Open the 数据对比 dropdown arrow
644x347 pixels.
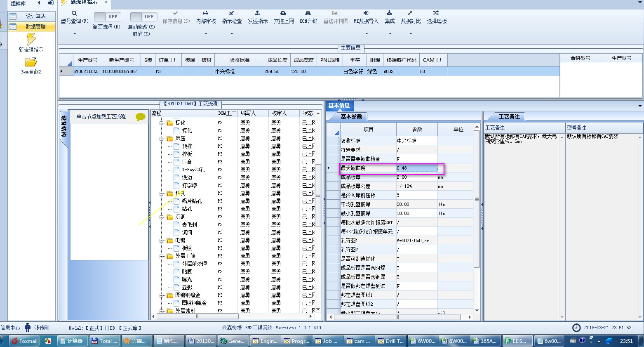point(411,33)
